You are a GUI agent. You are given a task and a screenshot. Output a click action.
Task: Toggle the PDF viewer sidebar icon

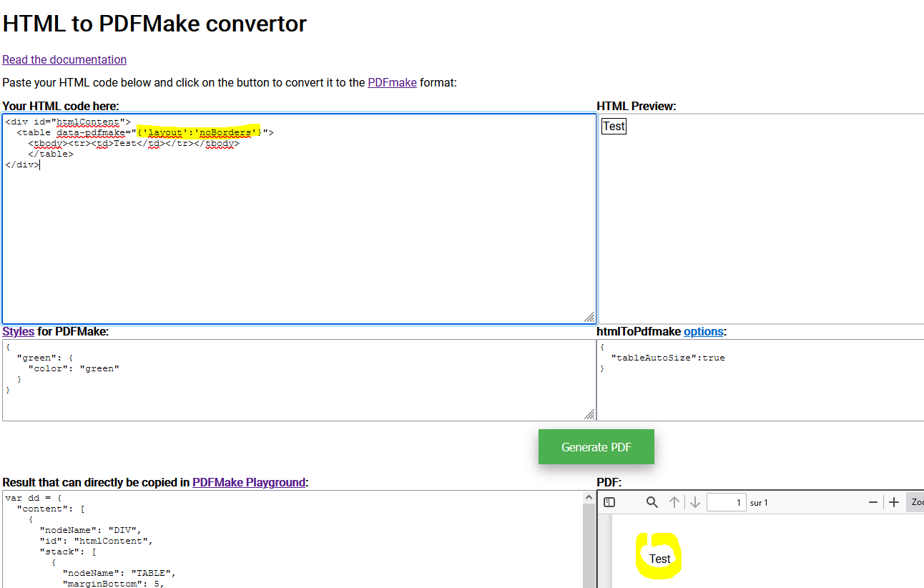609,502
